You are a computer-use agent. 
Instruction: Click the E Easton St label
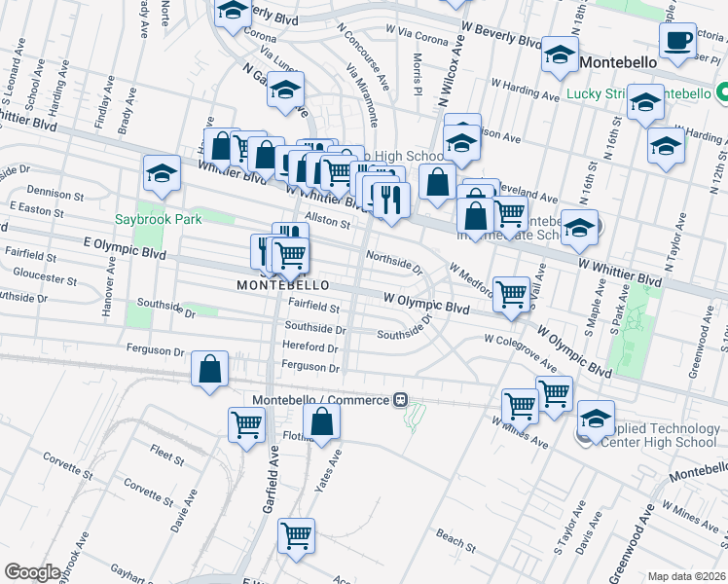[37, 209]
